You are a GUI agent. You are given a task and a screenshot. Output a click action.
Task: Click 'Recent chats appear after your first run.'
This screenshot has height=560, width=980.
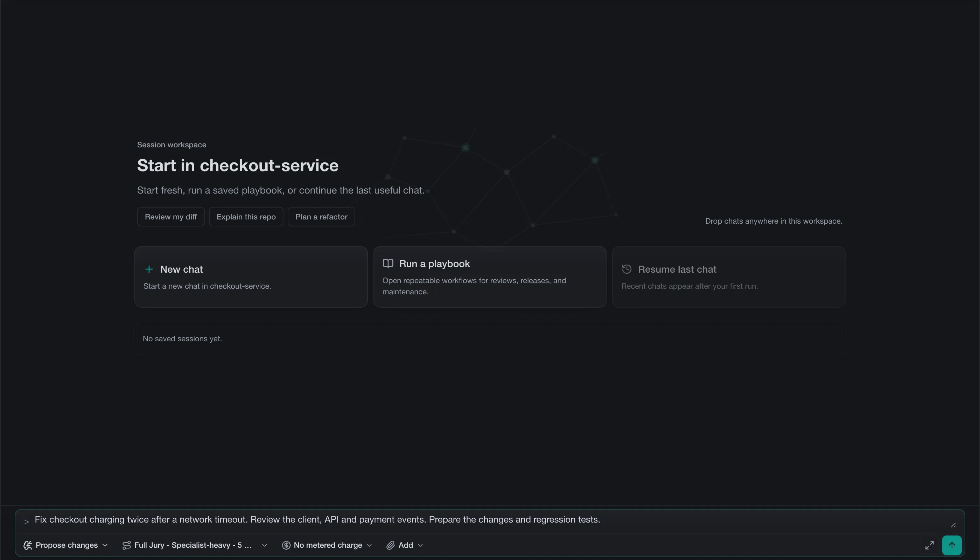689,286
